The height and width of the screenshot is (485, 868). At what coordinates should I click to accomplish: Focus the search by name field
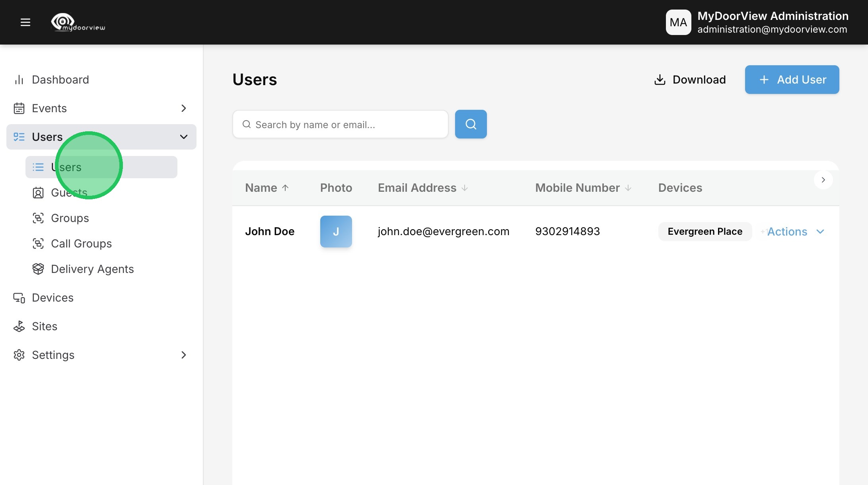tap(346, 125)
